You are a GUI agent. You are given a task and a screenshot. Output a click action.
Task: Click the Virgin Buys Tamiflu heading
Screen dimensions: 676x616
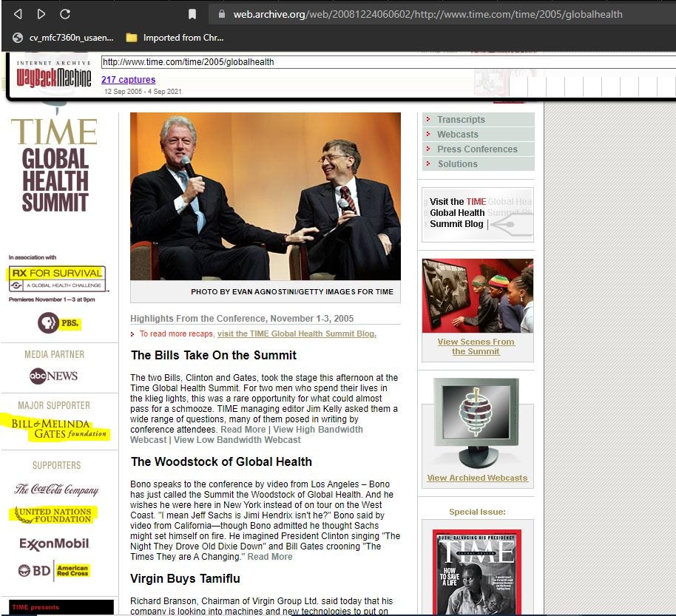186,578
